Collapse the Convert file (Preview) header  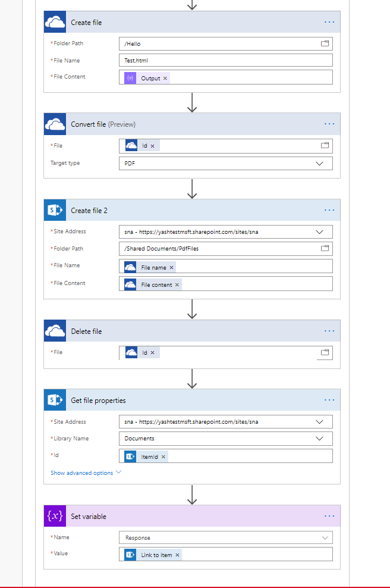pyautogui.click(x=192, y=124)
